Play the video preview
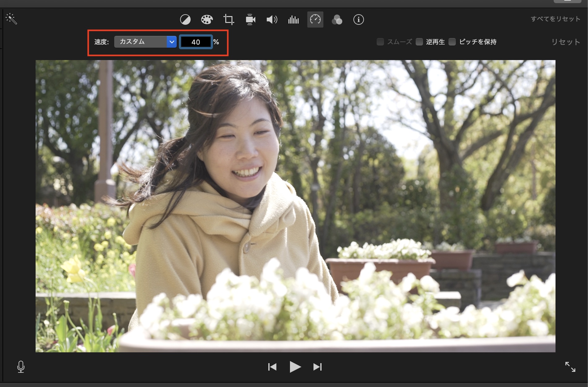The width and height of the screenshot is (588, 387). (x=295, y=367)
